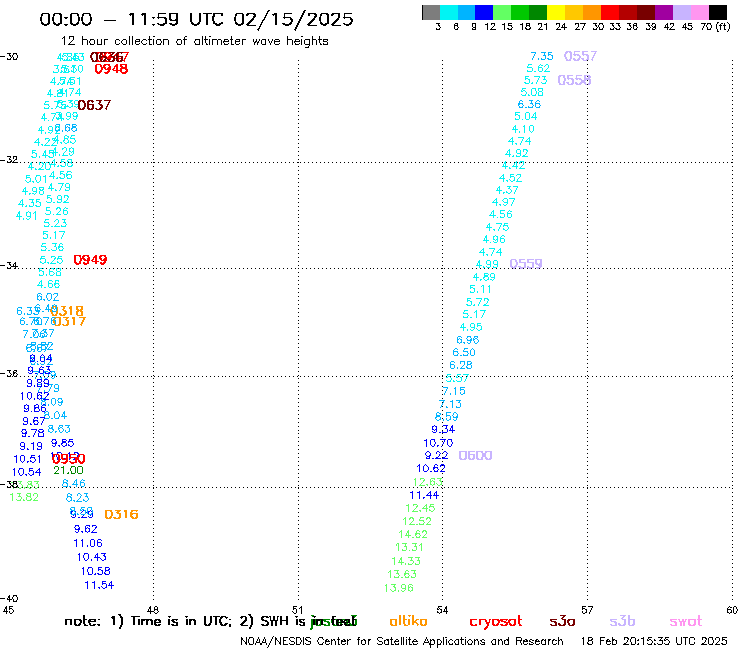Click the altika satellite legend label
Screen dimensions: 740x650
tap(408, 621)
